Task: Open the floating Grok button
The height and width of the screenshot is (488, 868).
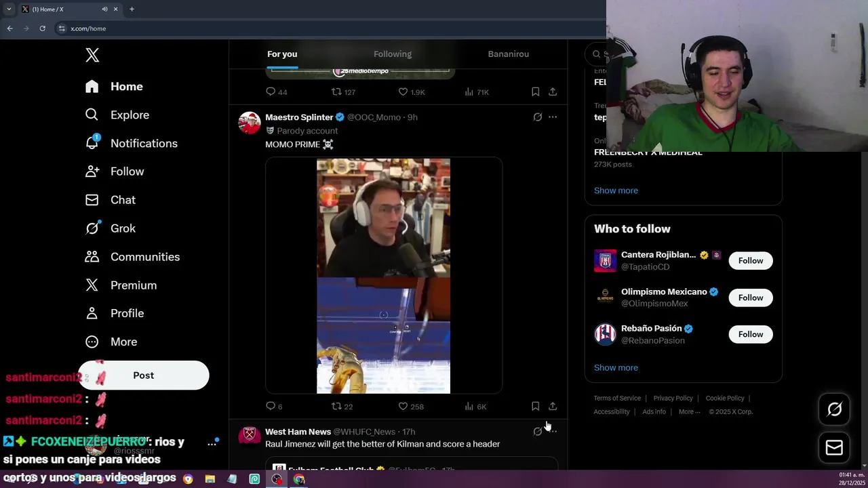Action: click(834, 409)
